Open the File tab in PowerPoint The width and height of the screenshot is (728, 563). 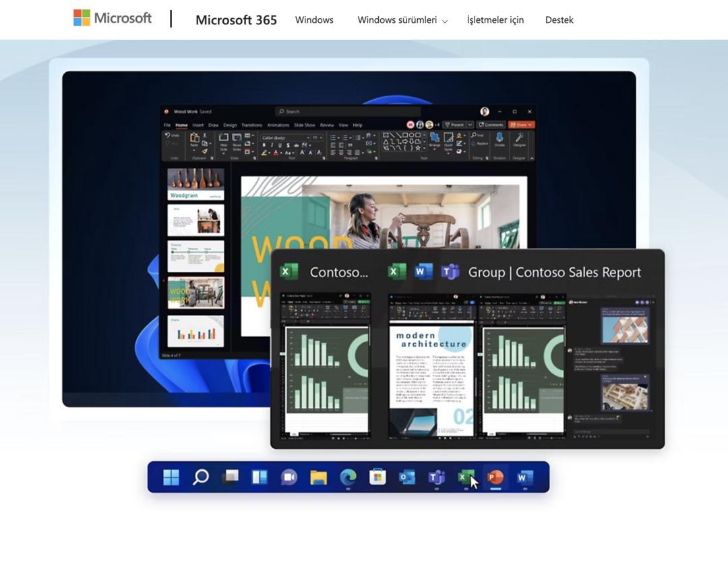(x=167, y=125)
